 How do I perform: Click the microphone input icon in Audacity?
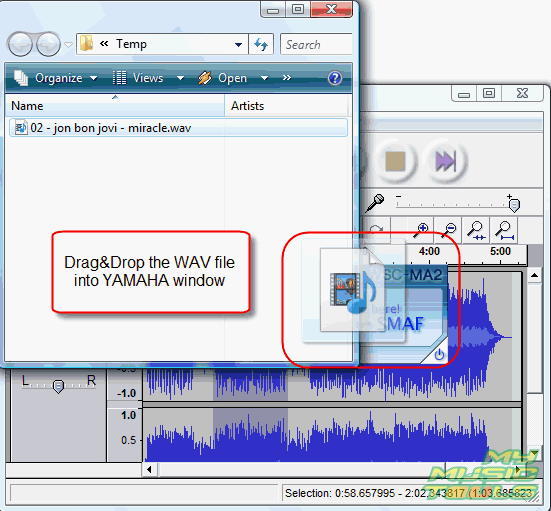click(x=375, y=203)
